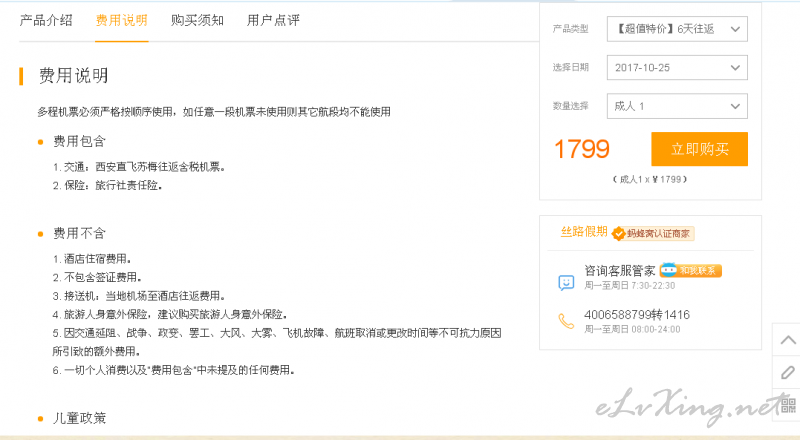The width and height of the screenshot is (800, 440).
Task: Click the 蚂蜂窝认证商家 certification label
Action: [x=658, y=234]
